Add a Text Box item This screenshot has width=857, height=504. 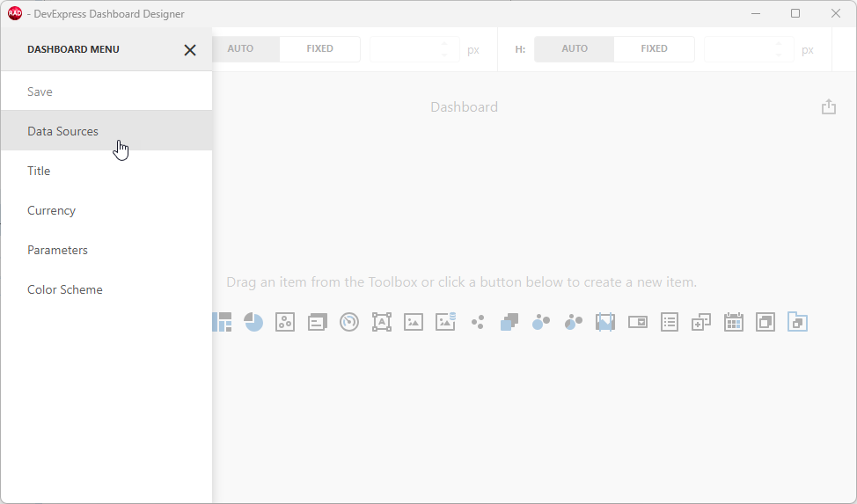382,322
